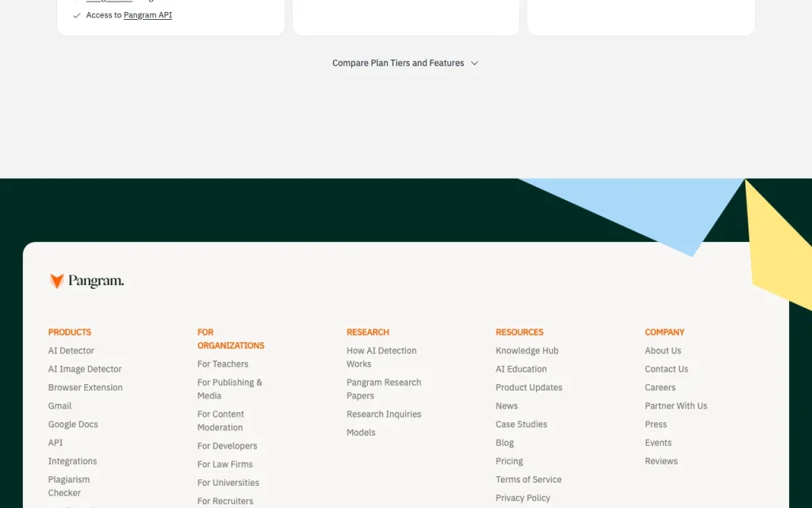
Task: Open For Content Moderation page
Action: click(x=220, y=421)
